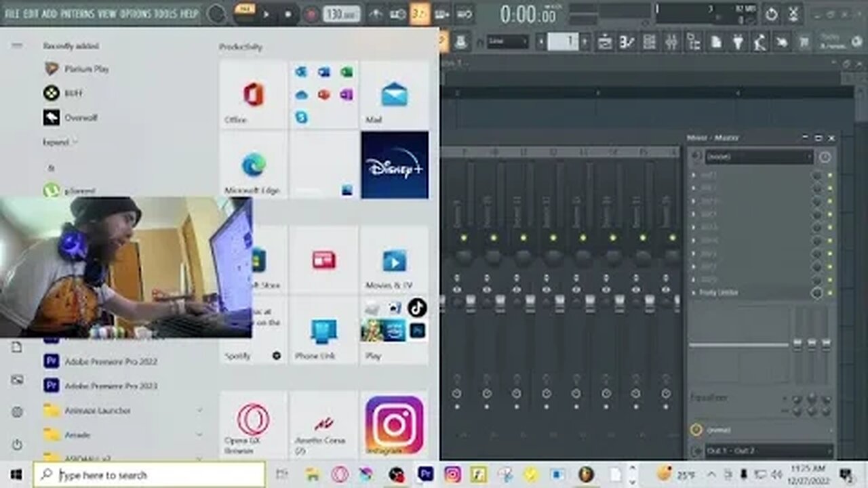The height and width of the screenshot is (488, 868).
Task: Click the FL Studio play button
Action: pos(266,14)
